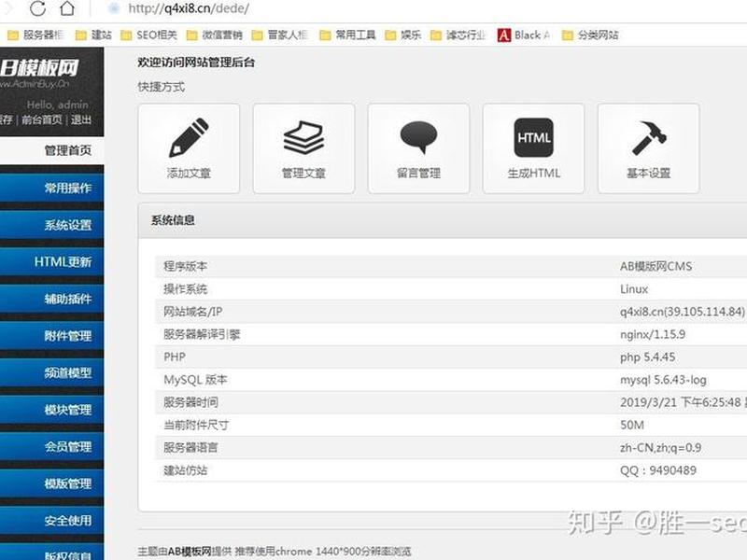
Task: Click the AB模板网 logo
Action: [39, 73]
